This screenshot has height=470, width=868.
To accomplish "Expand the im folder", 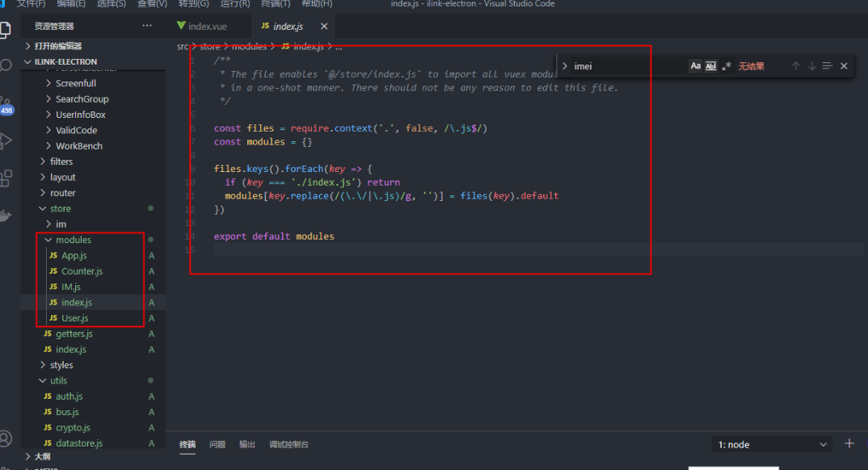I will (x=93, y=224).
